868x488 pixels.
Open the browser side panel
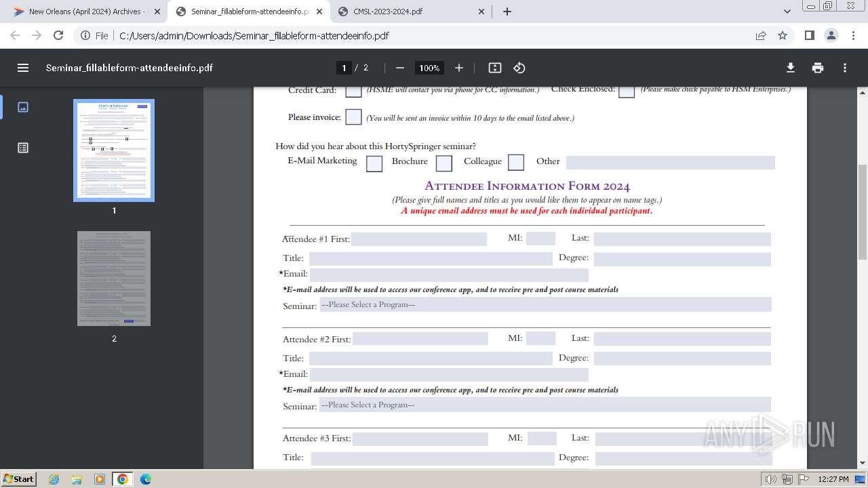pos(810,35)
